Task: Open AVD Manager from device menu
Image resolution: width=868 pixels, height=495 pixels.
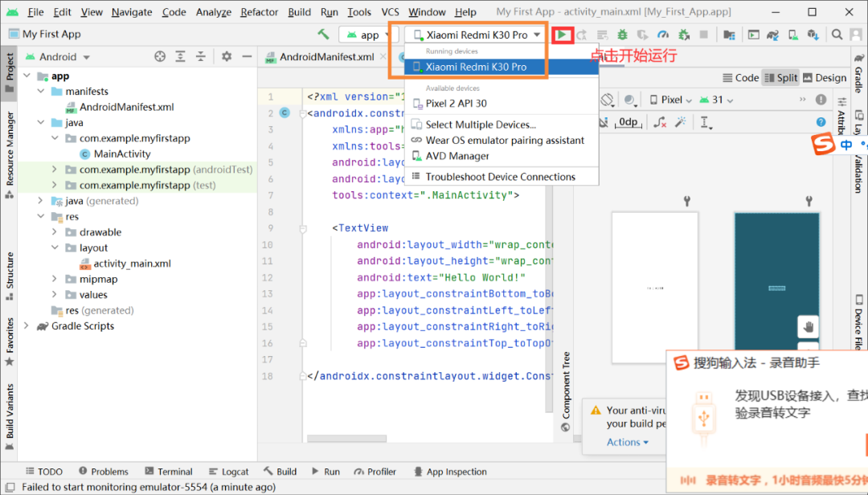Action: (502, 156)
